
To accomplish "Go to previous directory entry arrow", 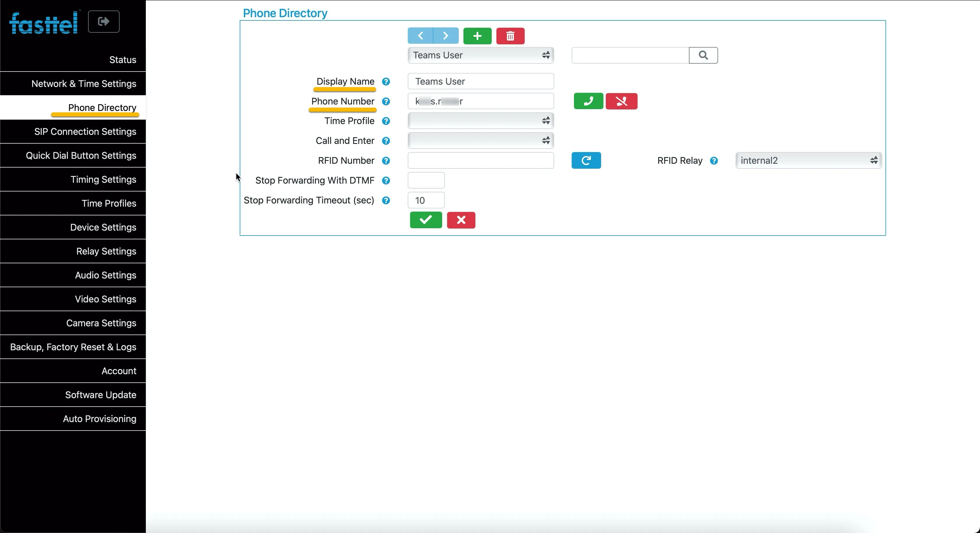I will click(420, 36).
